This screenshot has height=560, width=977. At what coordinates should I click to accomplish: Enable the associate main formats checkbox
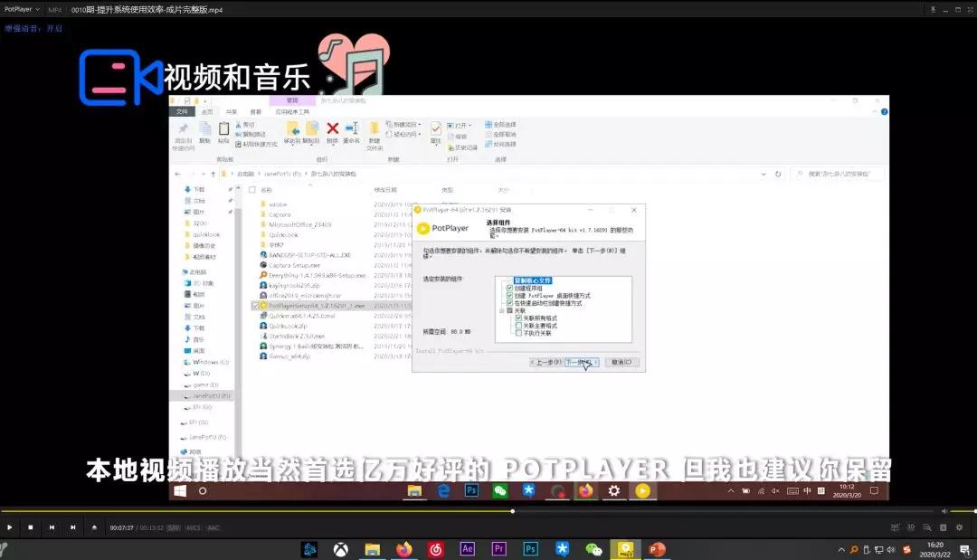tap(518, 325)
